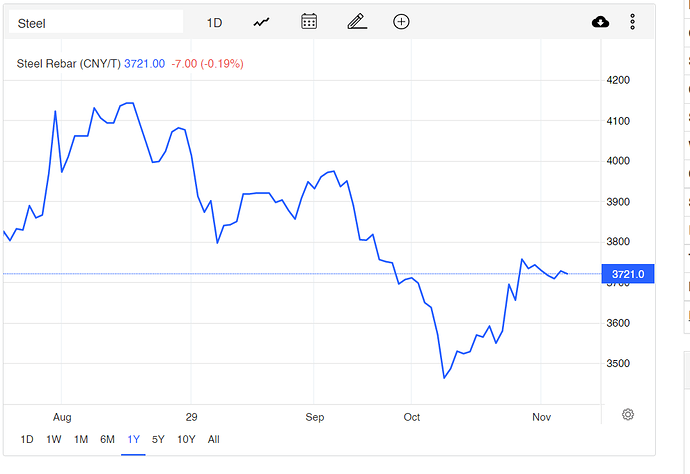Show the 10Y time range
This screenshot has width=690, height=474.
pyautogui.click(x=186, y=439)
